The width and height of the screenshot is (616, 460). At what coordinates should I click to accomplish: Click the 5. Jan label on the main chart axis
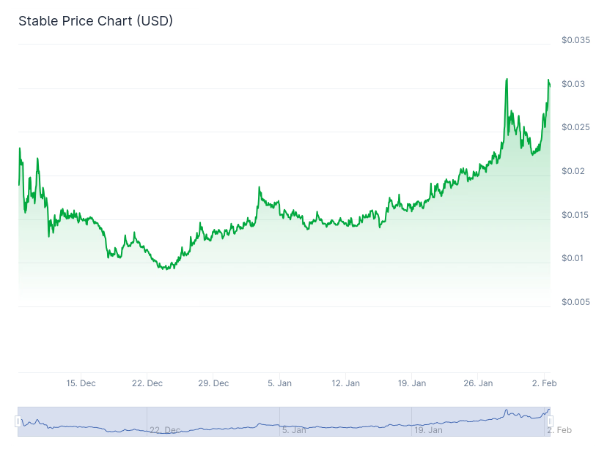pos(280,383)
